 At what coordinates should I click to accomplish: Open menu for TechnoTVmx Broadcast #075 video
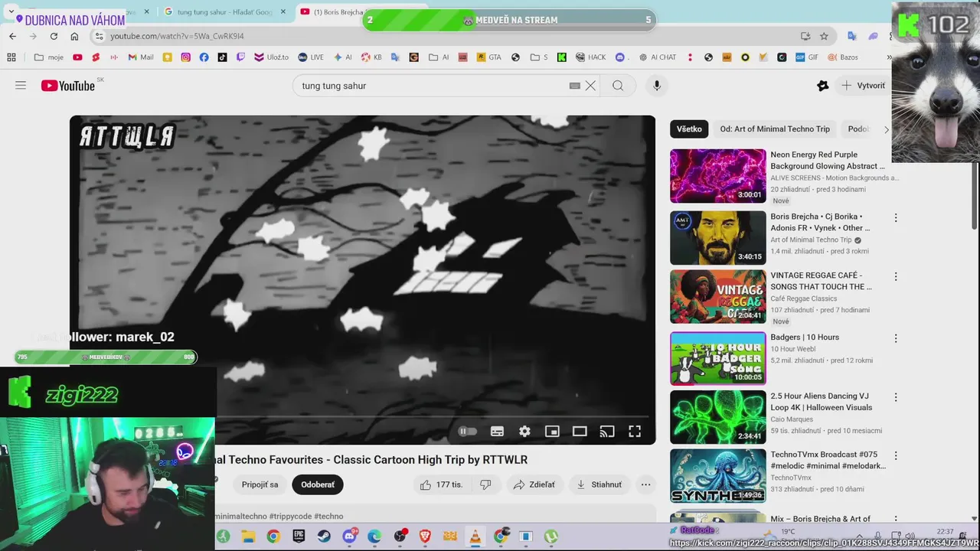895,456
